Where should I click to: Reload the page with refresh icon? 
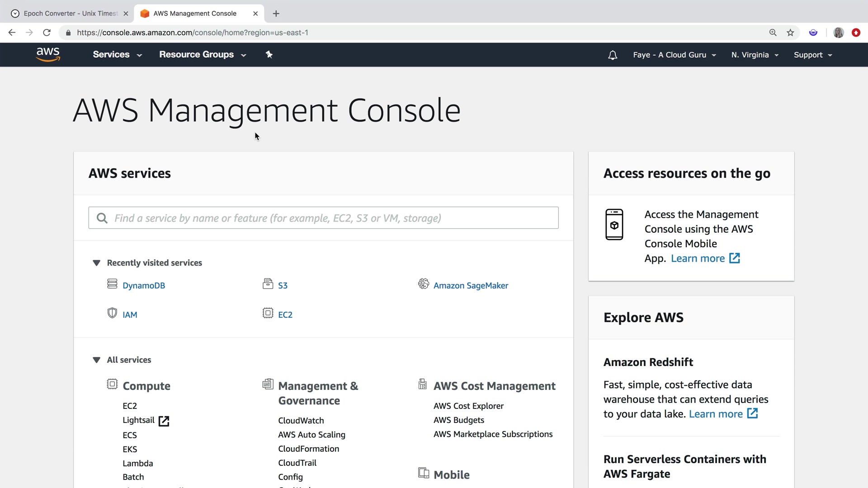tap(47, 33)
